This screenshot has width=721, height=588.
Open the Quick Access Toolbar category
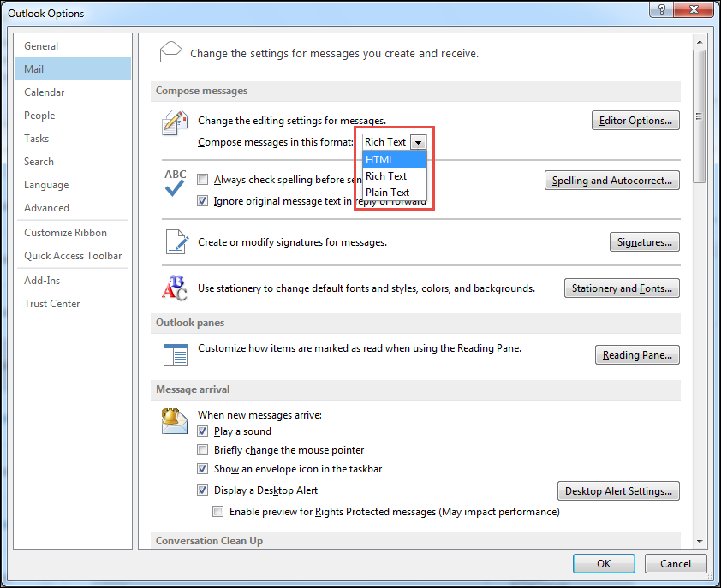point(73,256)
